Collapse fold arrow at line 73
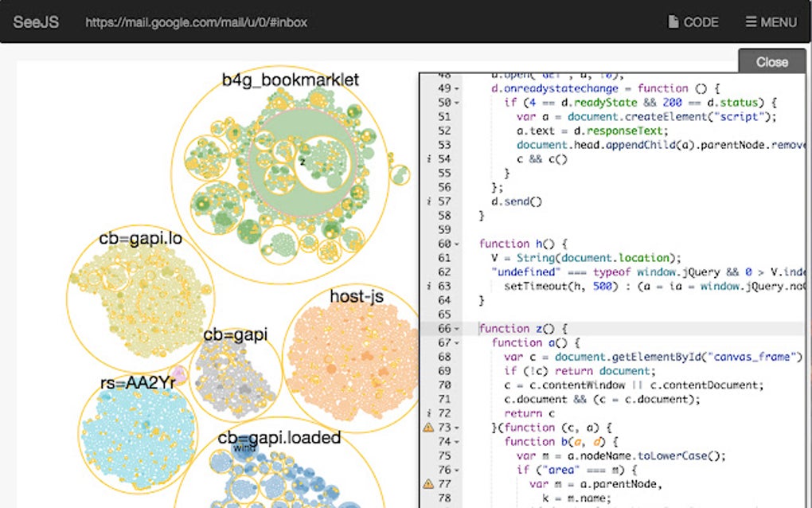The width and height of the screenshot is (812, 508). (457, 428)
